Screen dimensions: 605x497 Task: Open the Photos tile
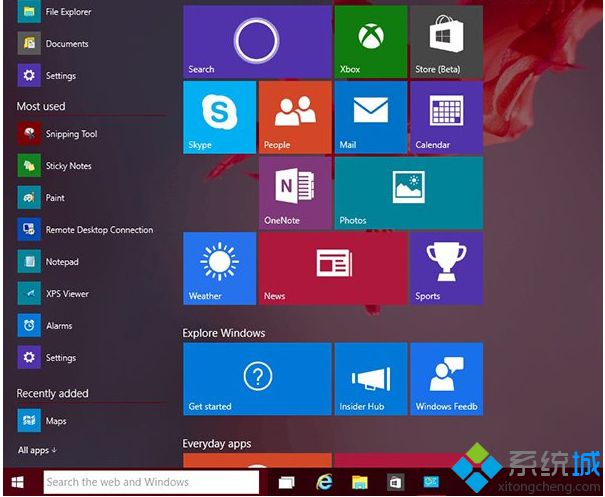(x=409, y=193)
